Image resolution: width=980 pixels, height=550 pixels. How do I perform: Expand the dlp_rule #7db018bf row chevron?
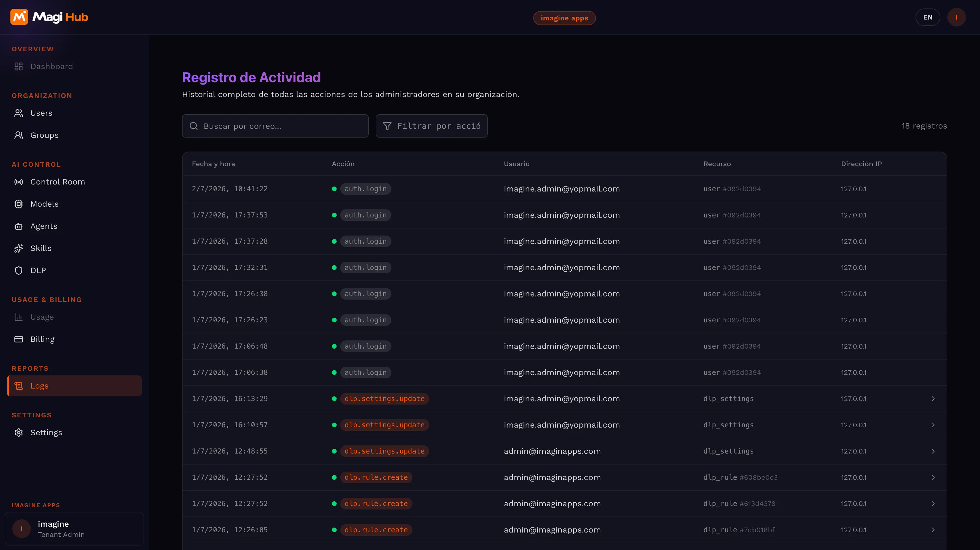[x=933, y=530]
